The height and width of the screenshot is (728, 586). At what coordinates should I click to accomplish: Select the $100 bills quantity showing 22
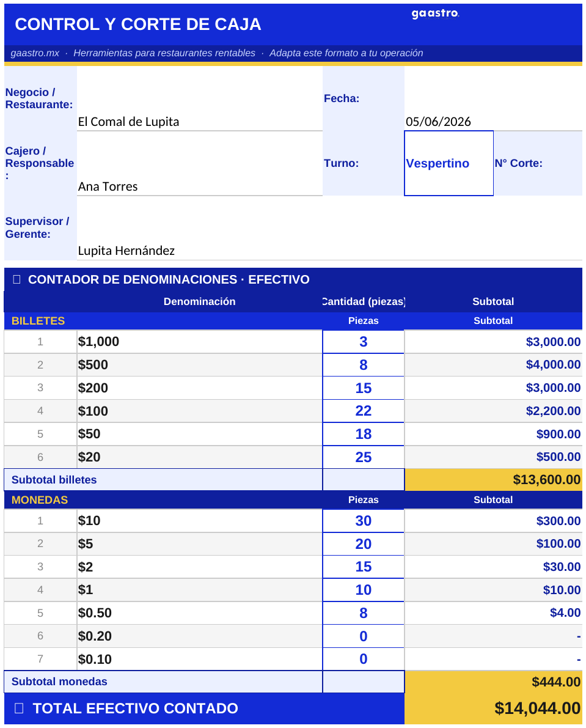pos(364,411)
